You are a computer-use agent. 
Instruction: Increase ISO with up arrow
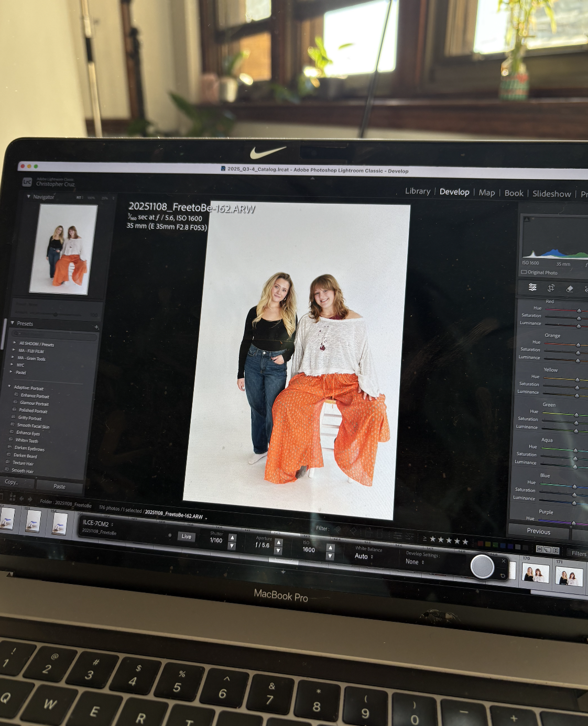pos(330,548)
